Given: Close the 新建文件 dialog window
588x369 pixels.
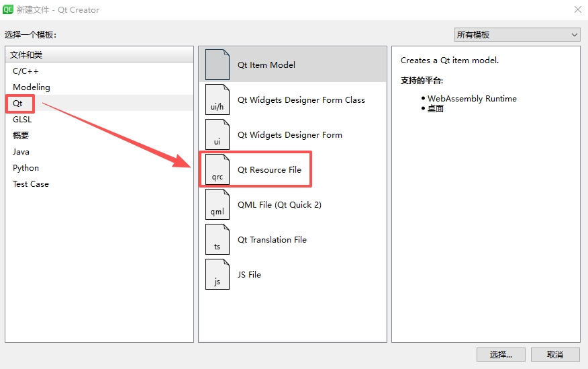Looking at the screenshot, I should click(577, 9).
